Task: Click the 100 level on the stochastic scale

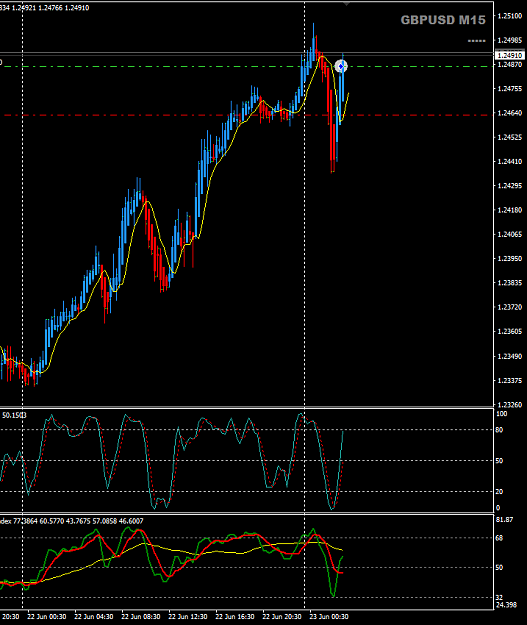Action: (501, 414)
